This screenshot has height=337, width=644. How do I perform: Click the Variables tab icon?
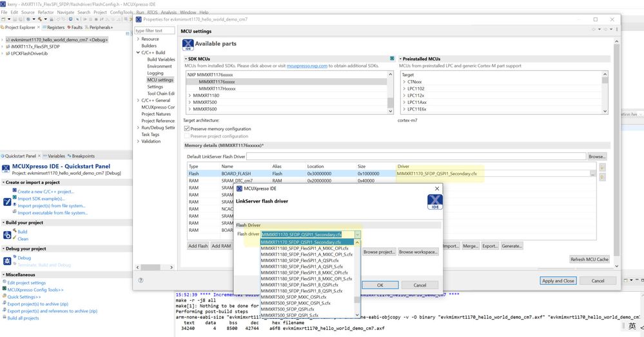pyautogui.click(x=45, y=156)
